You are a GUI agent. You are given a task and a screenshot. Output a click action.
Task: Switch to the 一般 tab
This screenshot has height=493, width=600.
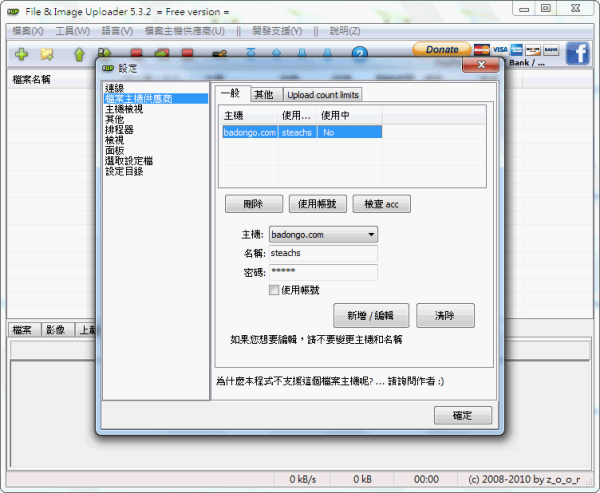click(232, 93)
